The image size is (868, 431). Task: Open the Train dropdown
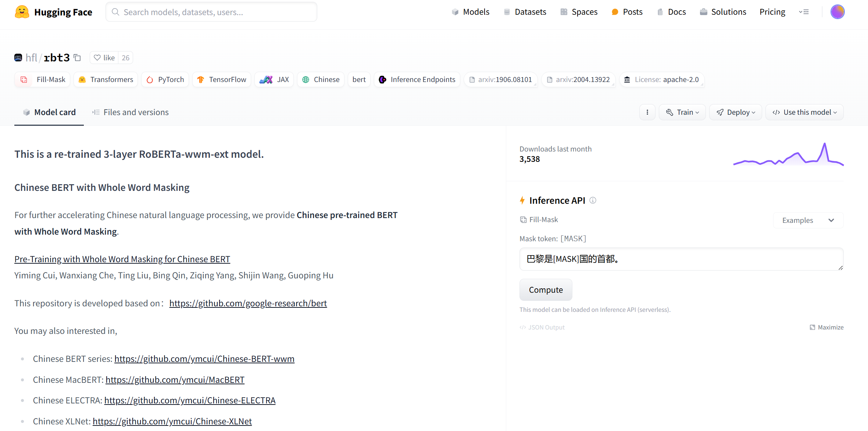point(682,112)
